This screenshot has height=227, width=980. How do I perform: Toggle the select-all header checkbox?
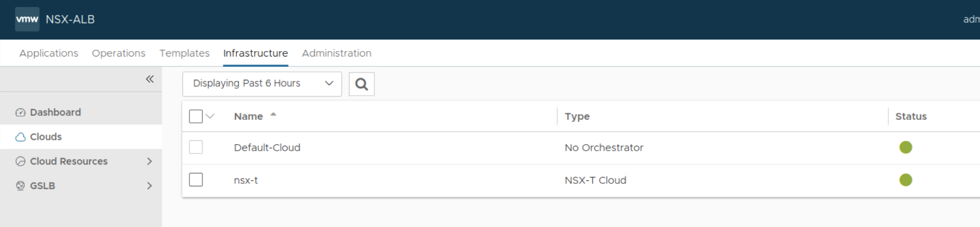click(196, 116)
